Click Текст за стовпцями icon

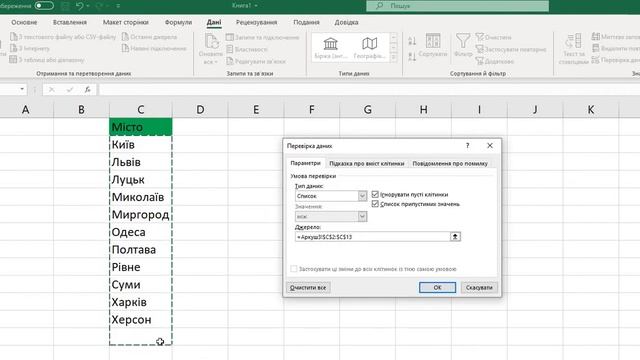(x=573, y=42)
